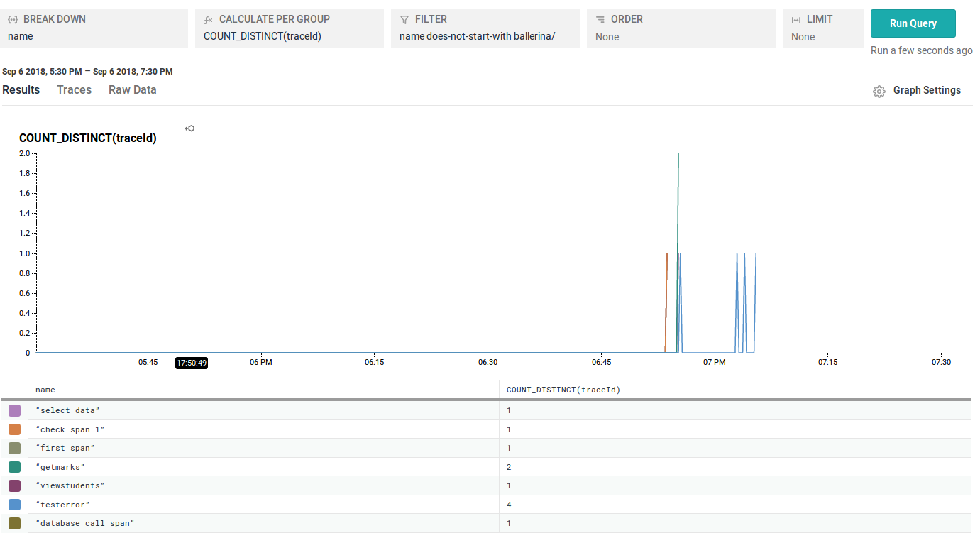This screenshot has width=980, height=538.
Task: Edit the Break Down field showing name
Action: pyautogui.click(x=94, y=28)
